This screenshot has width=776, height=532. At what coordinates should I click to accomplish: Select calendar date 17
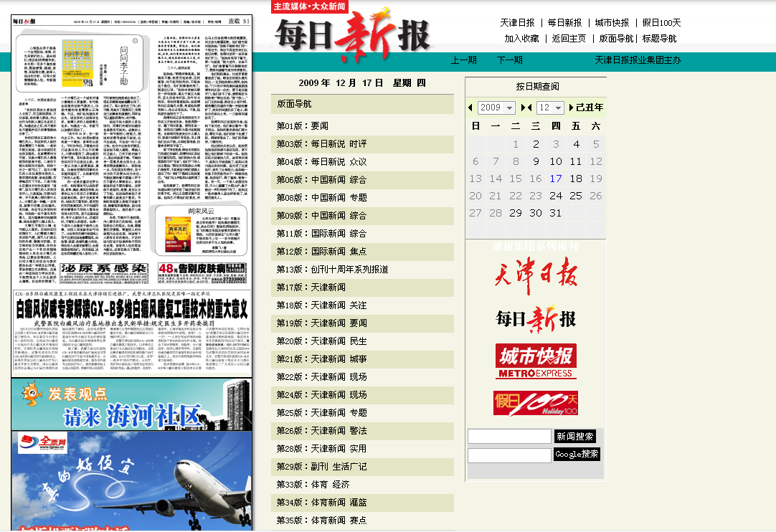tap(556, 179)
